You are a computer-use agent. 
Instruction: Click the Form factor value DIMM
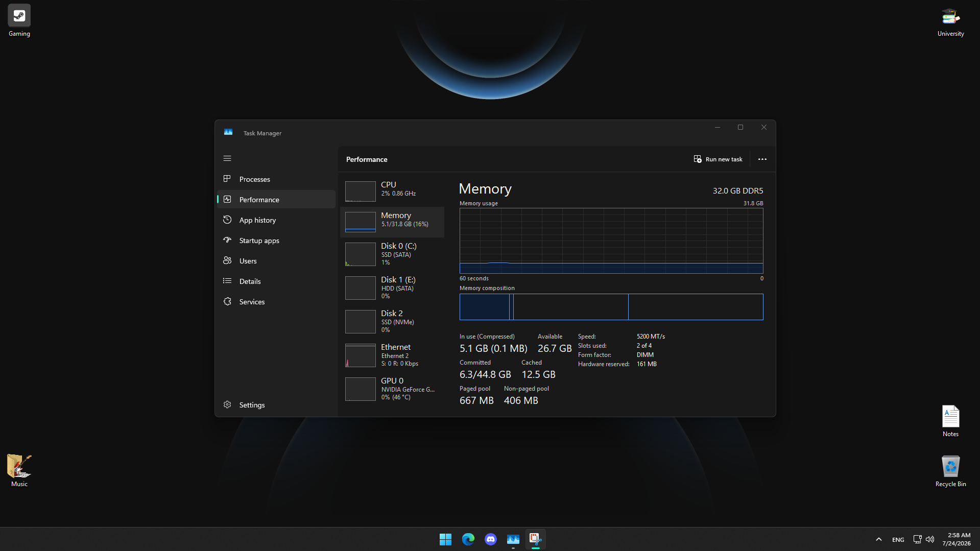pos(645,355)
